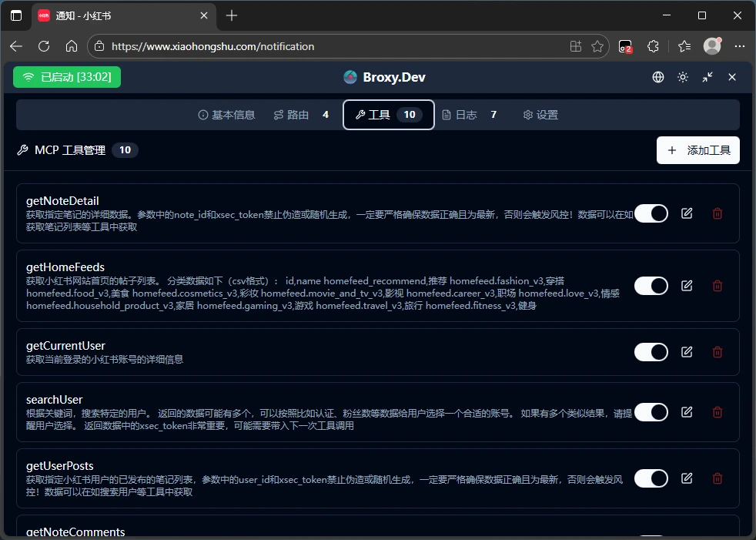
Task: Go to the browser home page
Action: (x=72, y=46)
